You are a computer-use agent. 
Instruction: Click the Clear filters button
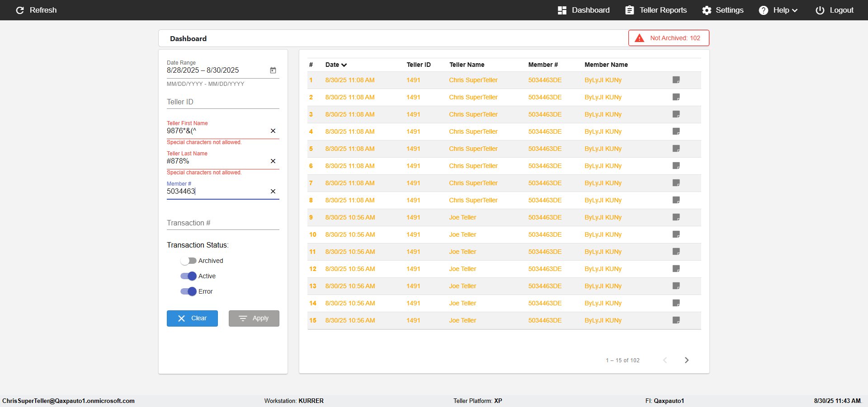pos(192,318)
